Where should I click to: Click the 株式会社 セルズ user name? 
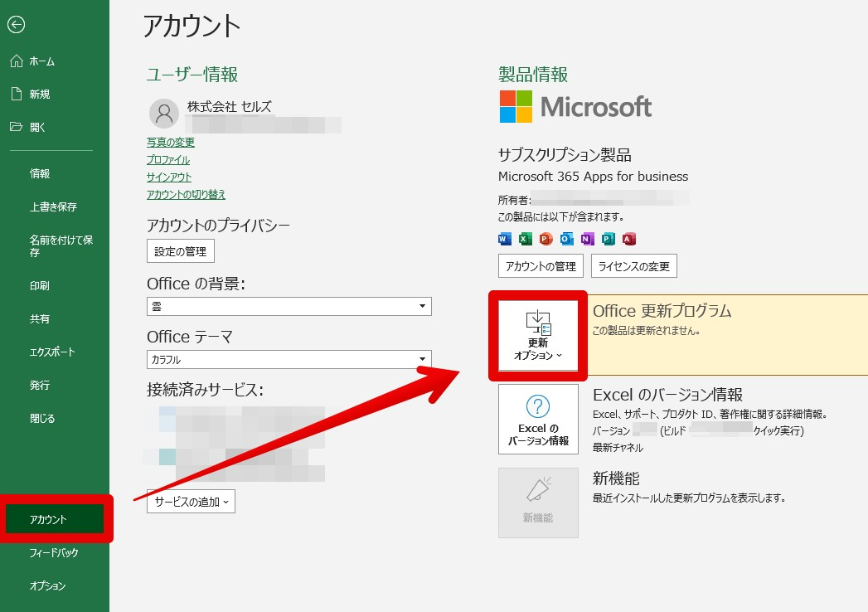tap(229, 106)
